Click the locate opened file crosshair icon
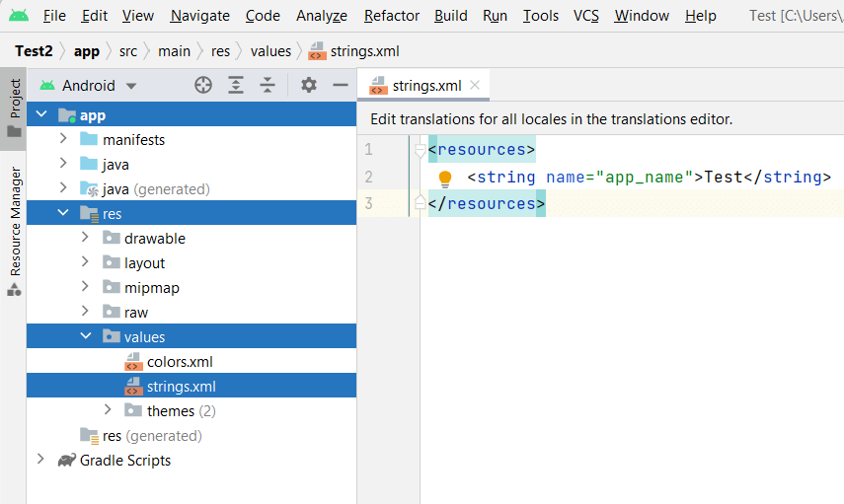 pos(203,85)
